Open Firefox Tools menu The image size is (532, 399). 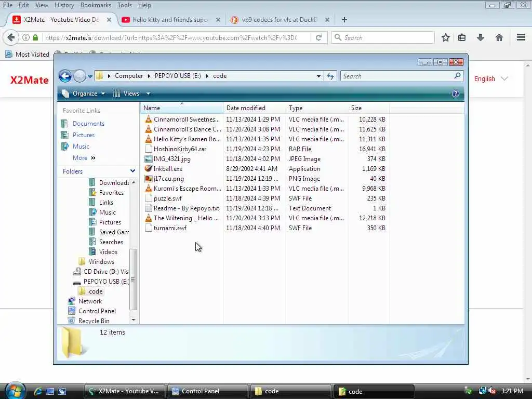coord(125,5)
